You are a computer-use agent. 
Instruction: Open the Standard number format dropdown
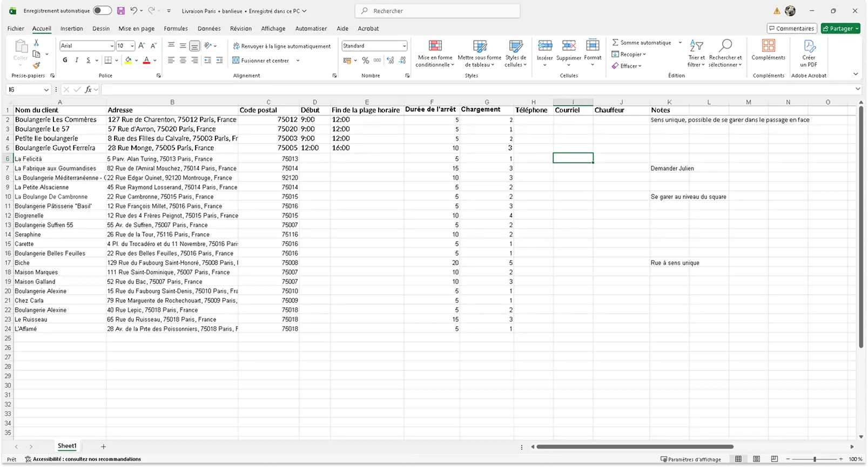404,46
